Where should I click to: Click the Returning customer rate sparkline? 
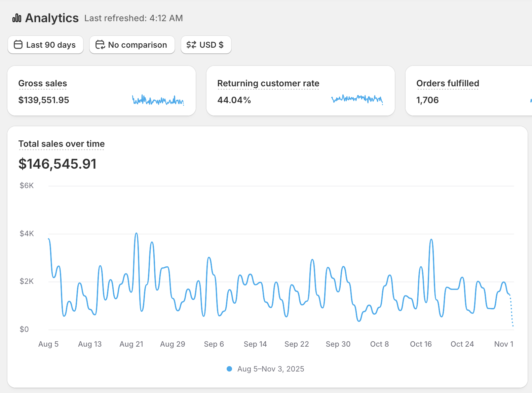(x=357, y=99)
